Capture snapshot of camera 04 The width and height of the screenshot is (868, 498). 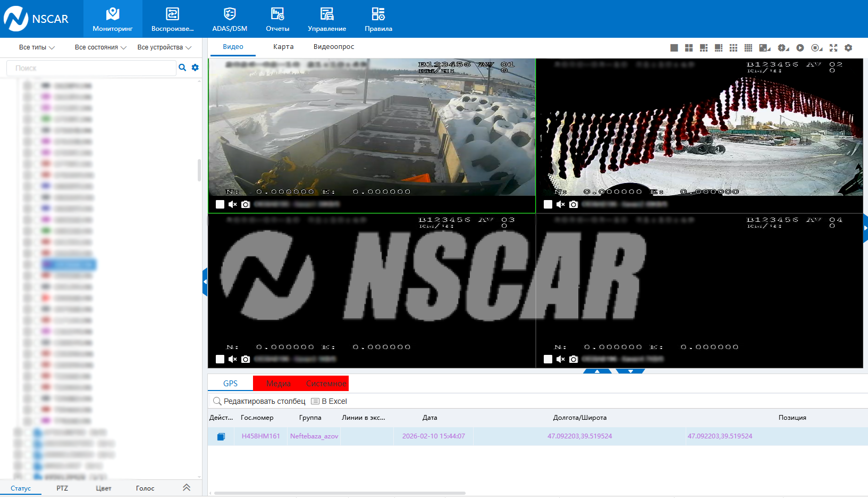click(x=574, y=359)
